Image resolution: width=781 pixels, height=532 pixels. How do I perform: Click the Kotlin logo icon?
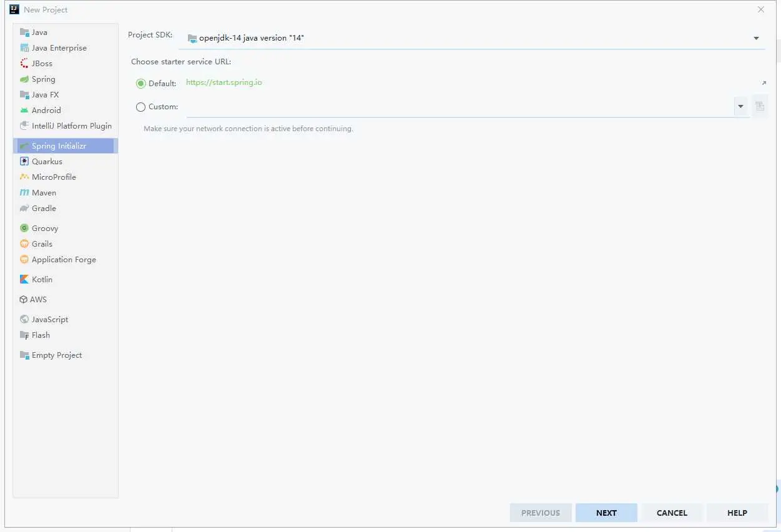click(24, 280)
